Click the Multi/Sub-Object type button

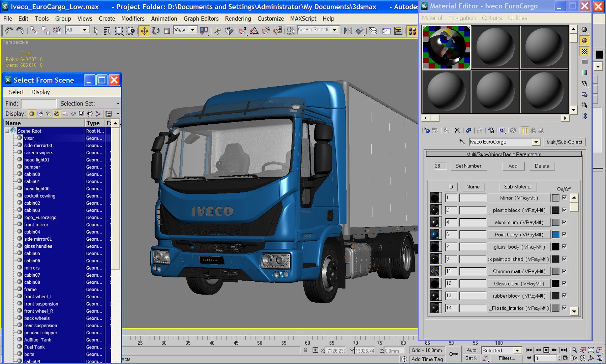click(564, 142)
